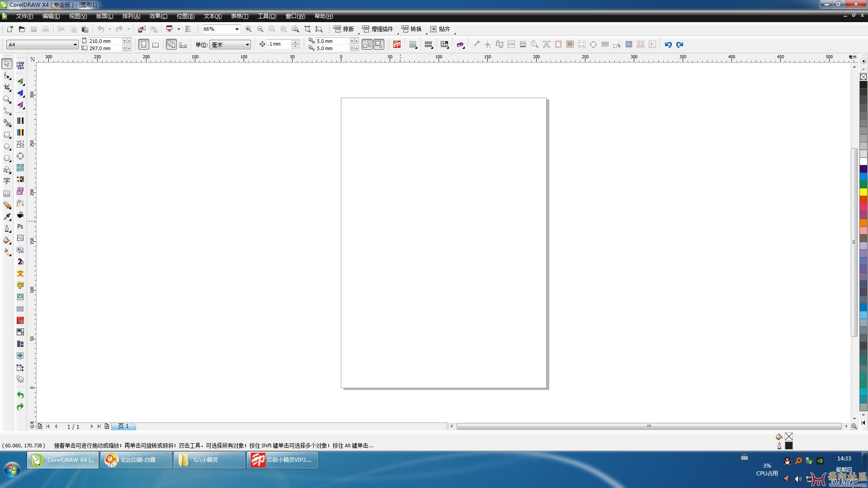Click the Zoom in magnifier on toolbar

coord(248,29)
